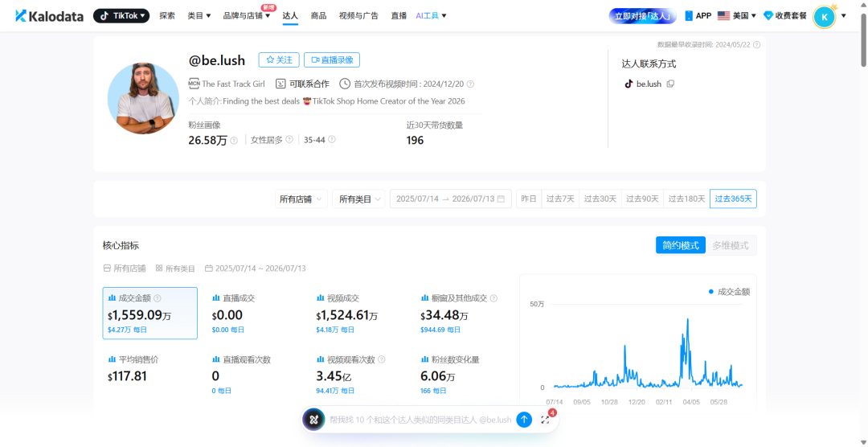The image size is (868, 447).
Task: Switch to 简约模式 view
Action: 681,245
